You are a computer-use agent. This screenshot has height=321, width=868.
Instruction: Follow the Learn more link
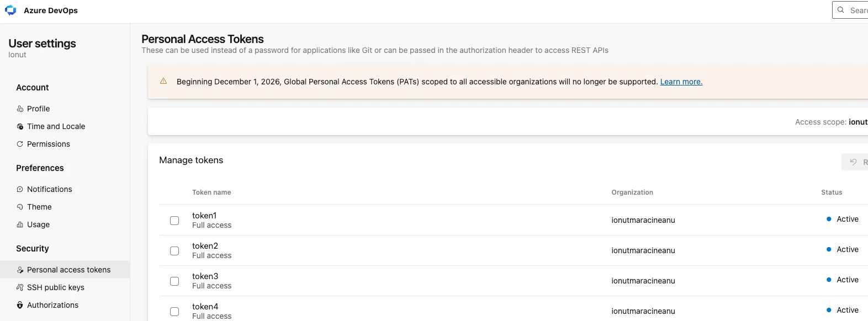[681, 82]
